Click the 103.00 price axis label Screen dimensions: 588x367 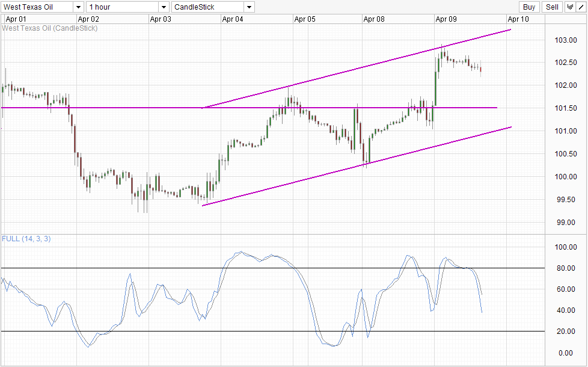tap(566, 40)
